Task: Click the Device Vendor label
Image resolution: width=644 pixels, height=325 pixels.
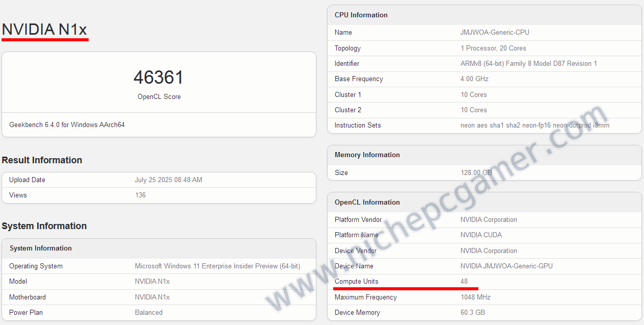Action: 356,251
